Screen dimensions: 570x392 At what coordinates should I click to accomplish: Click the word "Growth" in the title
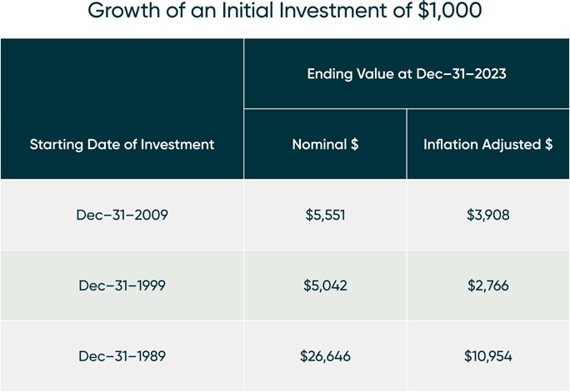click(x=122, y=12)
